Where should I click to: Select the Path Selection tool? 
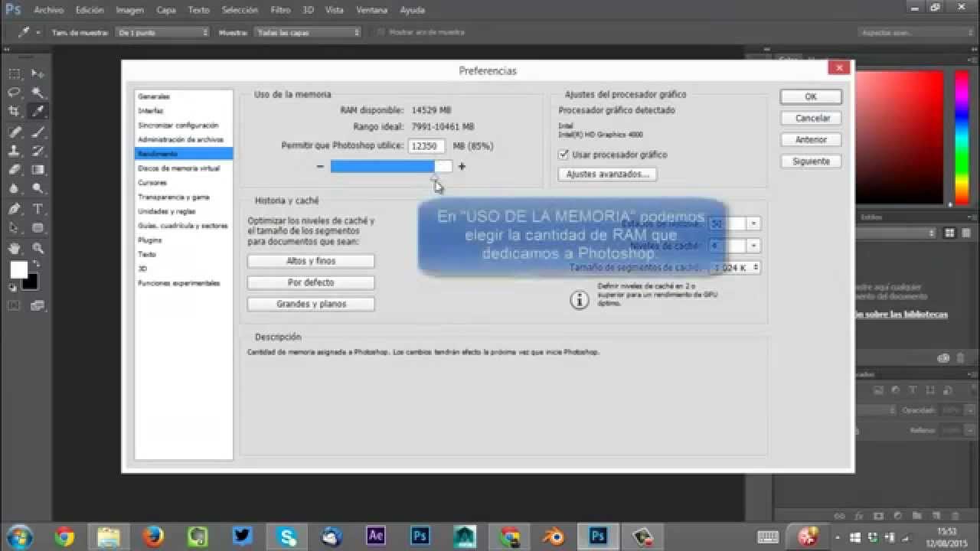(15, 227)
